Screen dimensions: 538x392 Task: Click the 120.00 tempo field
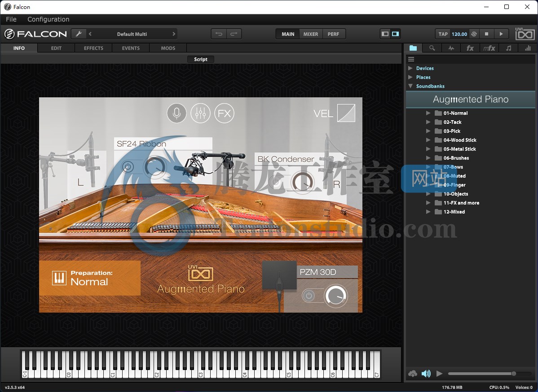(459, 34)
